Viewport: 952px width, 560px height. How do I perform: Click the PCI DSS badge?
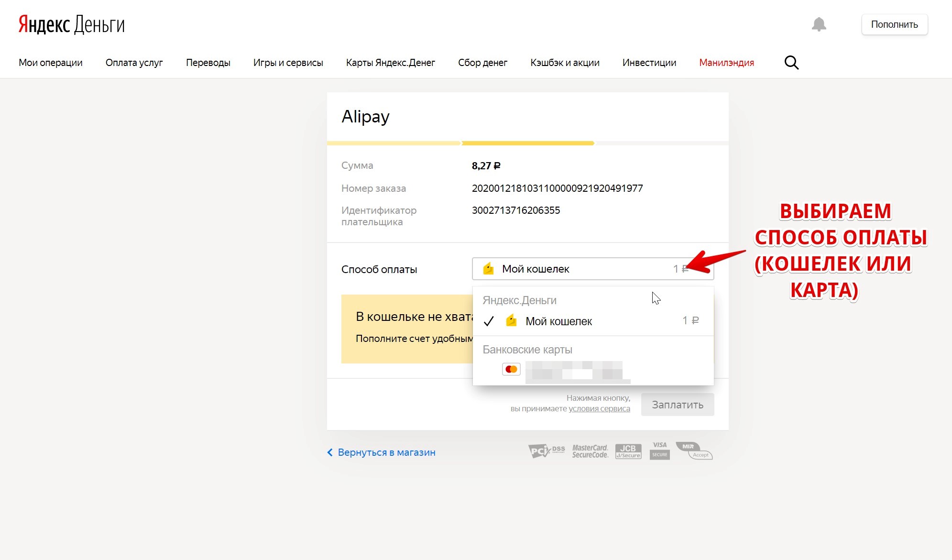pyautogui.click(x=547, y=450)
